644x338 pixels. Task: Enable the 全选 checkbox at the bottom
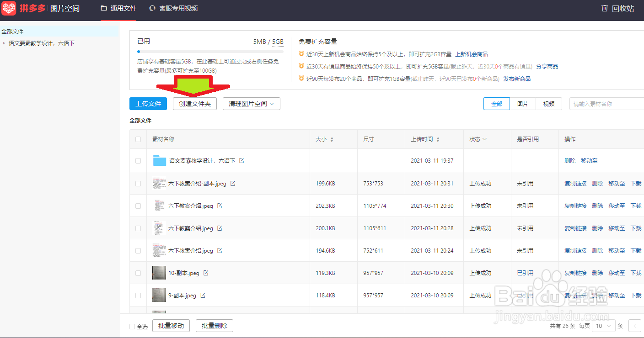pos(131,326)
